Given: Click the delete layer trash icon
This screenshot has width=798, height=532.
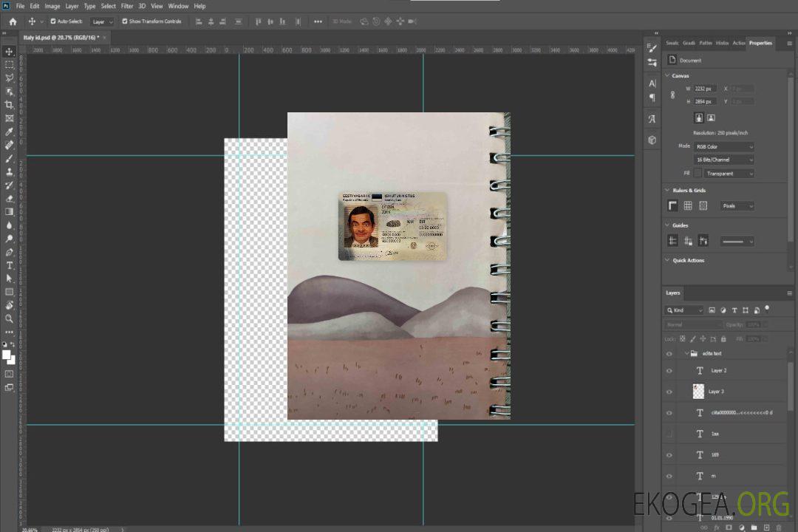Looking at the screenshot, I should (779, 528).
